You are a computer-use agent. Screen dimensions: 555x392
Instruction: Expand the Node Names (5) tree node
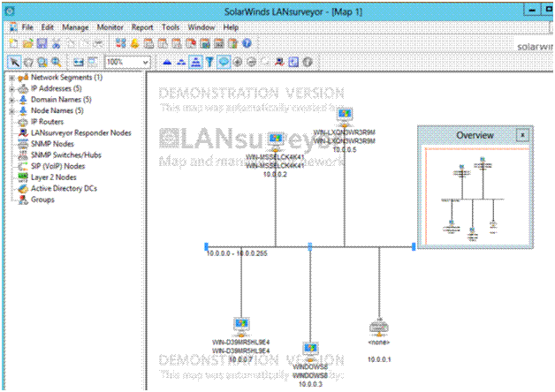11,111
